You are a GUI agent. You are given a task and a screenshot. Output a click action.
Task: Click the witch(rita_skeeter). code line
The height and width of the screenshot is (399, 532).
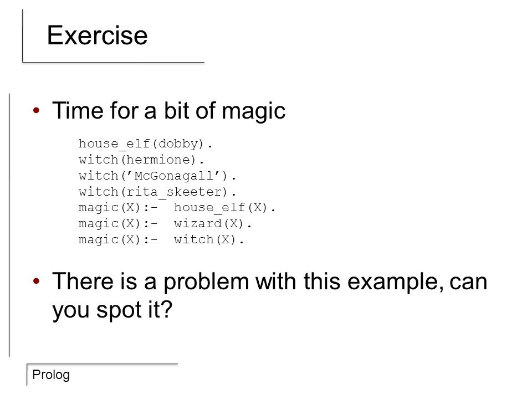157,192
